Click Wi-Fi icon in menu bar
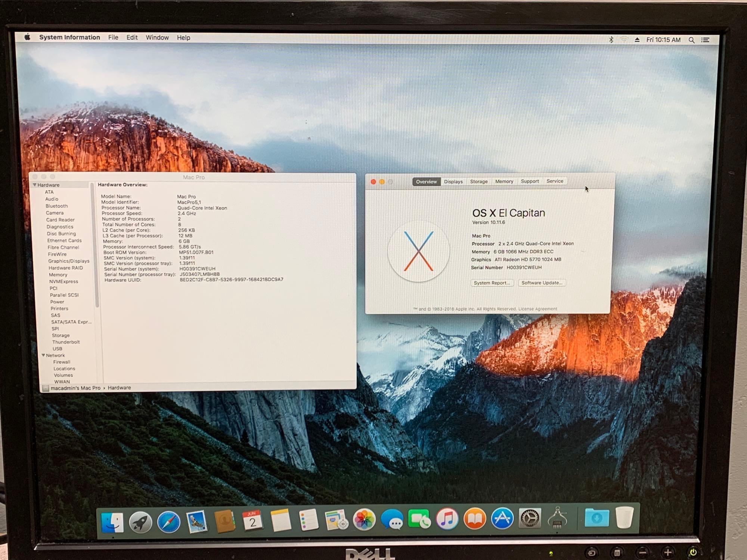 coord(624,40)
